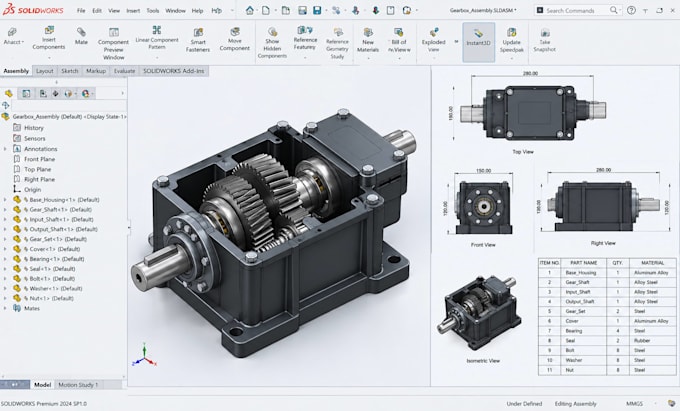Open the Tools menu
Screen dimensions: 680x411
153,10
